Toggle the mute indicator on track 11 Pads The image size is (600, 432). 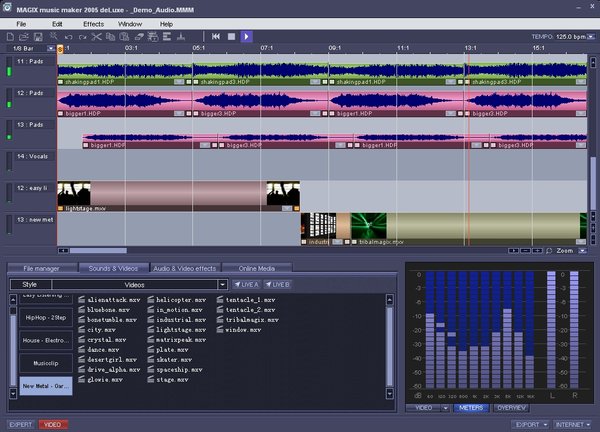click(9, 68)
